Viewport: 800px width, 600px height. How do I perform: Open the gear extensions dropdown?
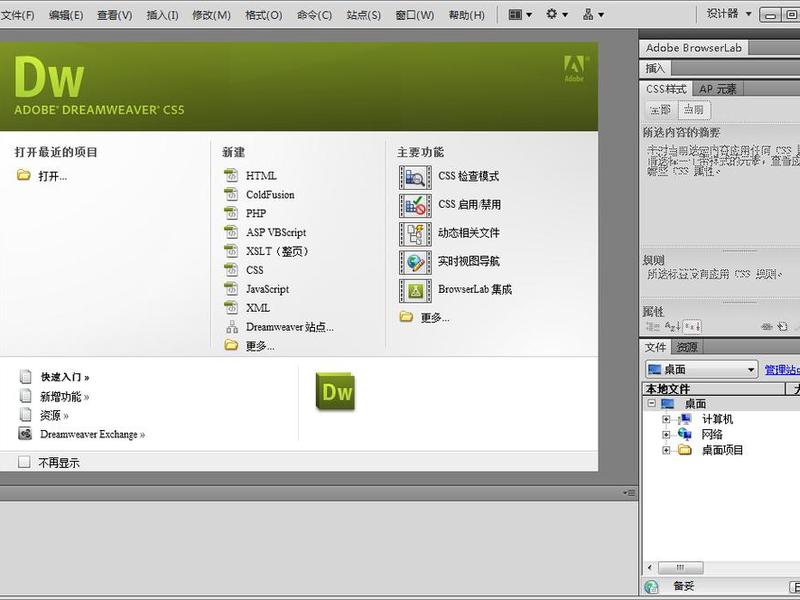click(557, 15)
